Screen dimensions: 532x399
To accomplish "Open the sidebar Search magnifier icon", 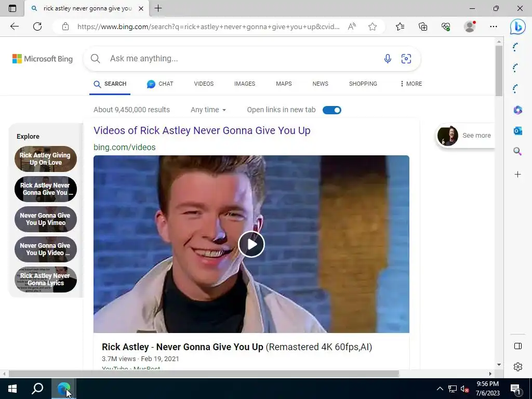I will coord(518,151).
